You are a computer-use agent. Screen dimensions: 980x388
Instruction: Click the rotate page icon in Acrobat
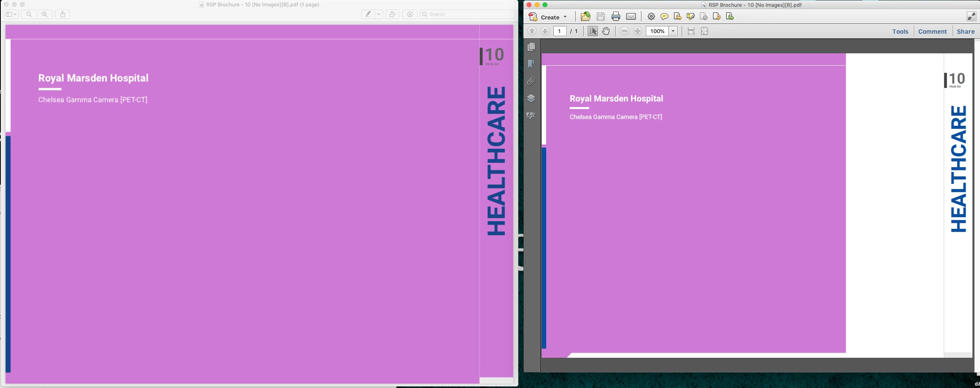(717, 16)
